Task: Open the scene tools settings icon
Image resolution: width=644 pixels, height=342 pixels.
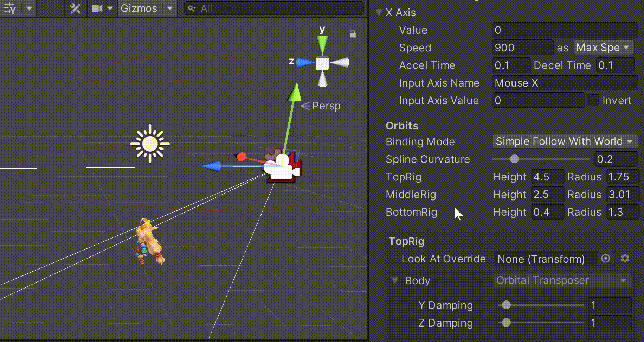Action: pyautogui.click(x=75, y=8)
